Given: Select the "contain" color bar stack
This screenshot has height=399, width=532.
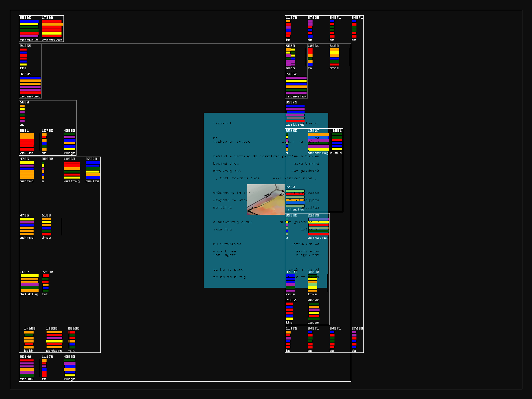Looking at the screenshot, I should click(54, 339).
